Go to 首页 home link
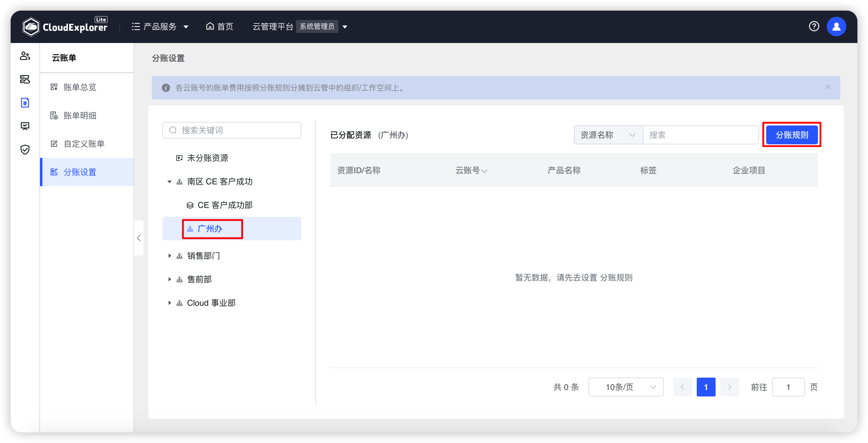Viewport: 868px width, 443px height. [x=220, y=27]
